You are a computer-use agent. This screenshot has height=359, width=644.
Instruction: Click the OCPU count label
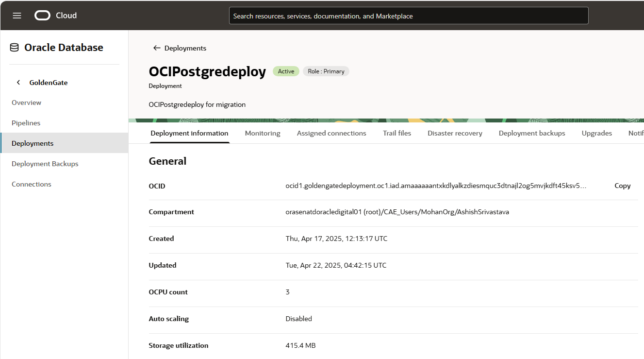click(168, 292)
